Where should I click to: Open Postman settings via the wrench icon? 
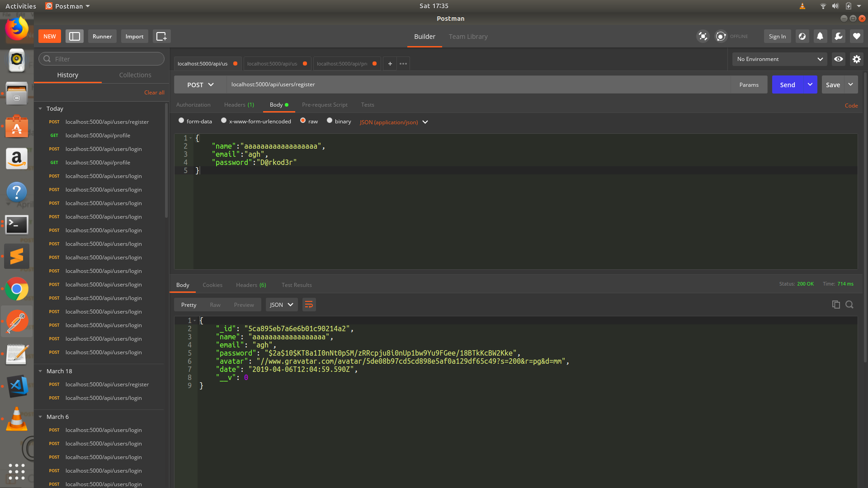coord(839,36)
